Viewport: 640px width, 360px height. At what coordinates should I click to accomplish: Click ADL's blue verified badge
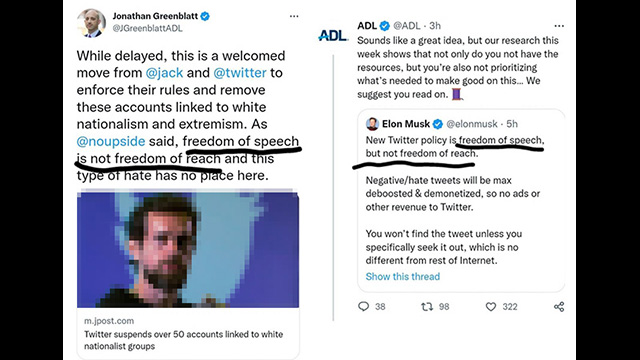point(384,26)
